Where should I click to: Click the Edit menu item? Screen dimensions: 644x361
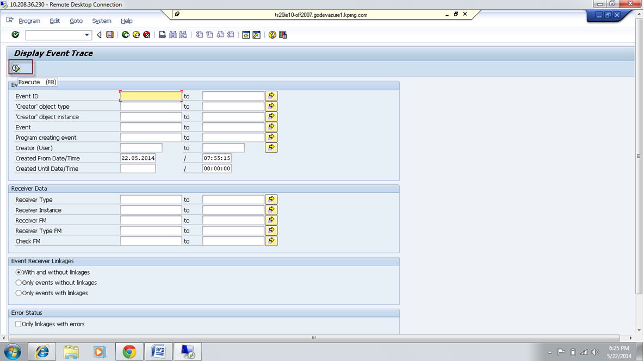[54, 21]
